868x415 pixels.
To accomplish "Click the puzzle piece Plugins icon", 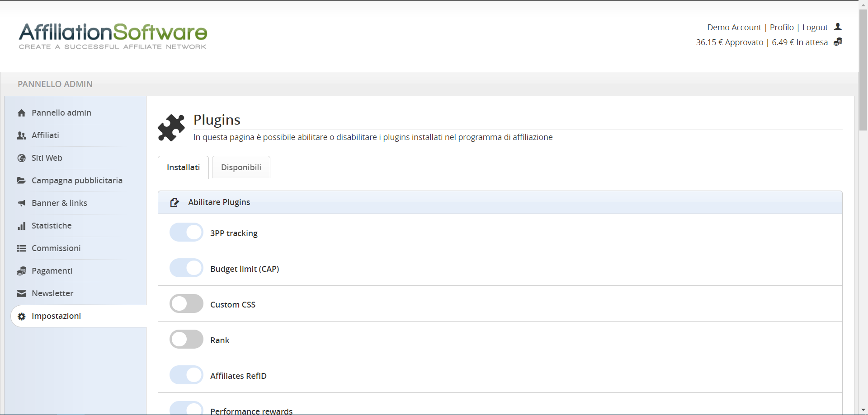I will 171,128.
